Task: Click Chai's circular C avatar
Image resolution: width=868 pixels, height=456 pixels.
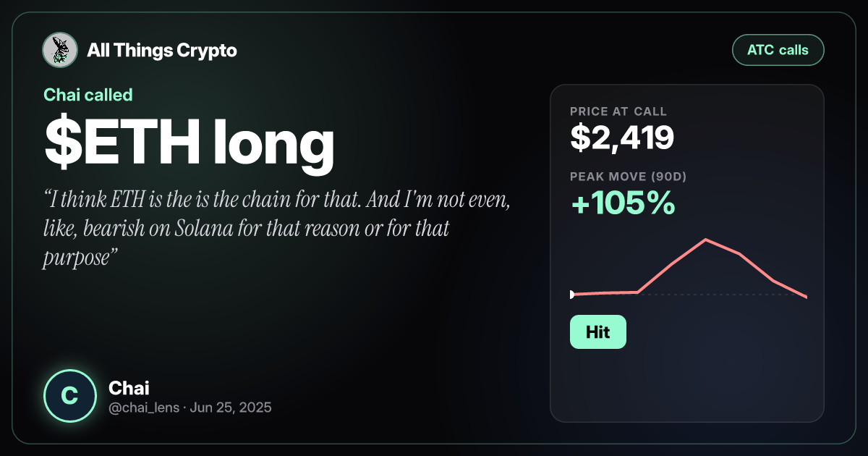Action: click(x=69, y=396)
